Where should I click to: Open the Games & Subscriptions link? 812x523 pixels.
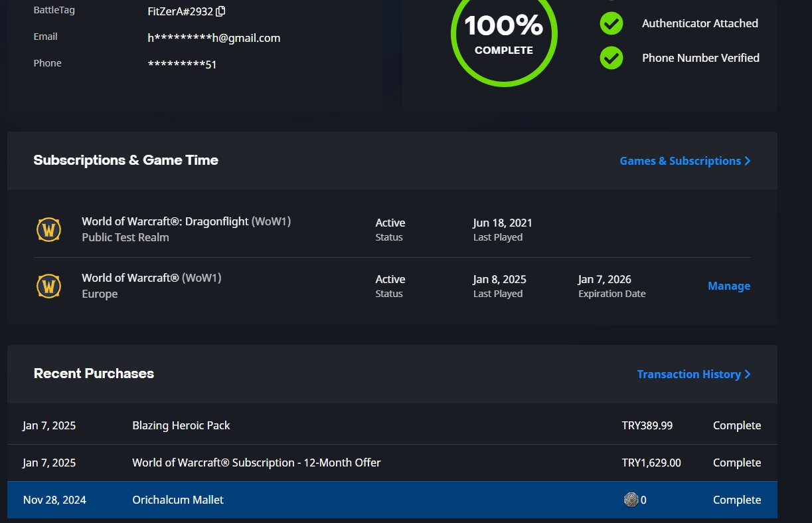click(x=680, y=161)
